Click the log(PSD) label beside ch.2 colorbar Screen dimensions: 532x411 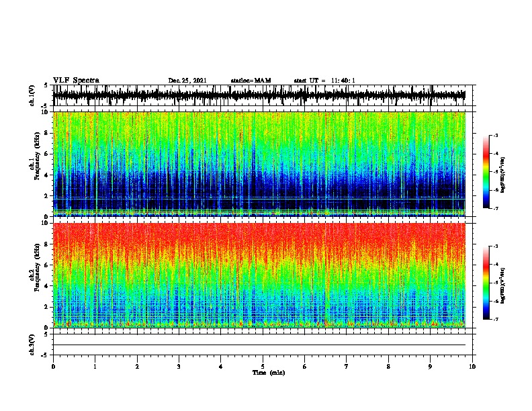[503, 285]
